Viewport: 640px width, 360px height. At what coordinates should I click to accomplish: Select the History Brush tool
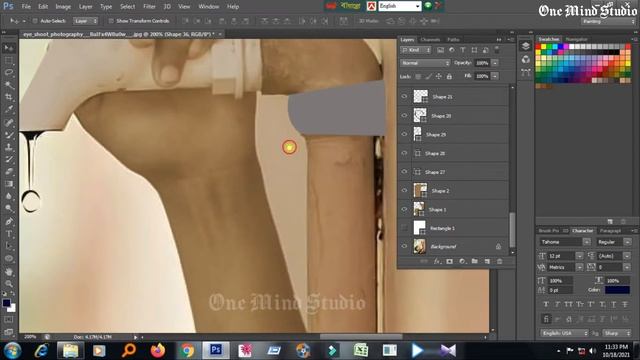(x=9, y=159)
